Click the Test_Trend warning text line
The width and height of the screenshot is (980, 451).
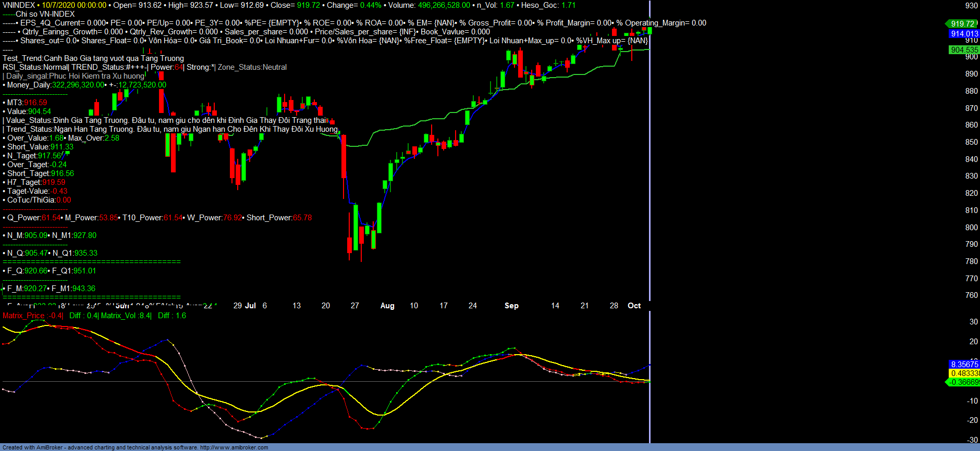(93, 58)
